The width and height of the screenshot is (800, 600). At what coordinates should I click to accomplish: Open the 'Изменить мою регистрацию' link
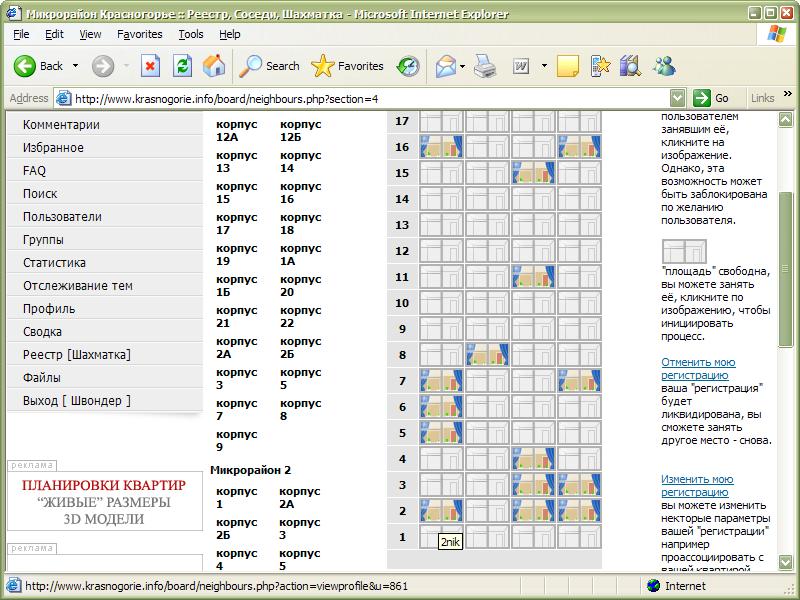[x=697, y=486]
